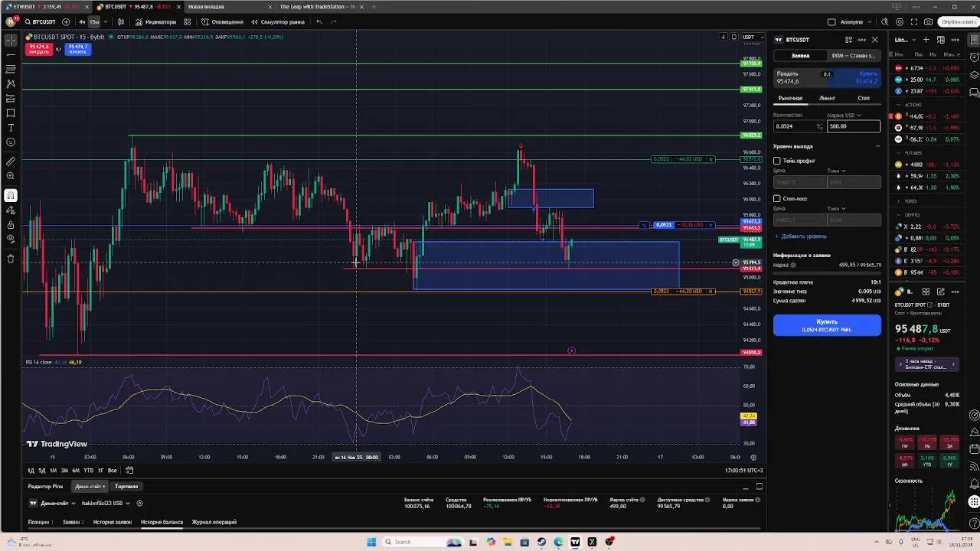980x551 pixels.
Task: Close the BTCUSDT order panel
Action: coord(875,40)
